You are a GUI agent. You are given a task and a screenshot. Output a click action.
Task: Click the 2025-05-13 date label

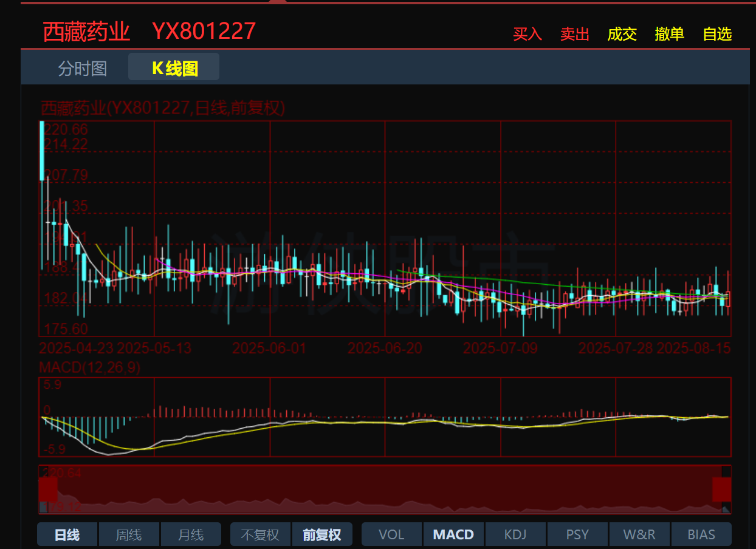pyautogui.click(x=154, y=349)
